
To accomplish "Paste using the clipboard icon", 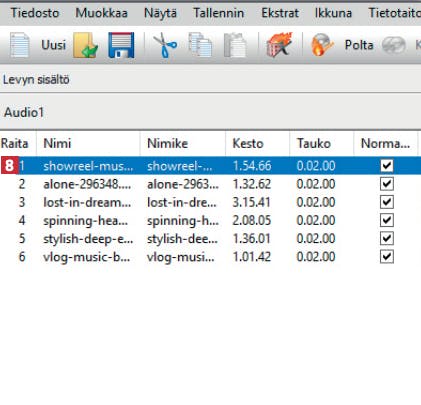I will point(235,45).
